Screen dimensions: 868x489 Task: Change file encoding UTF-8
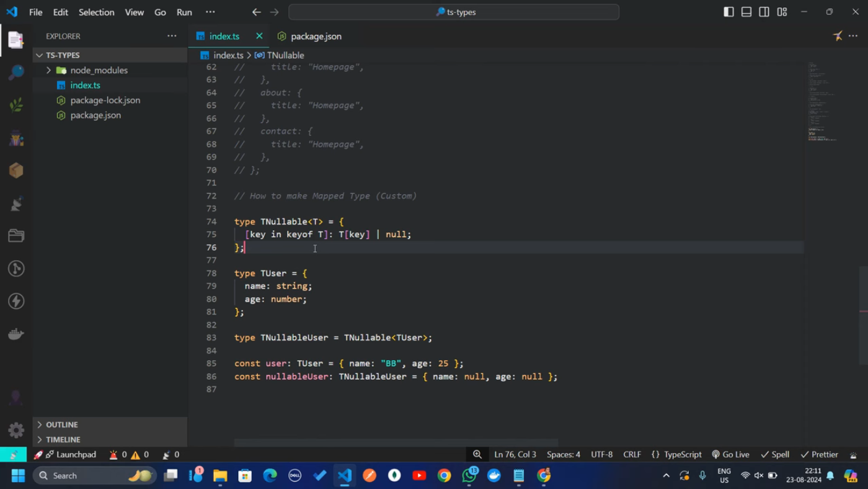(602, 455)
